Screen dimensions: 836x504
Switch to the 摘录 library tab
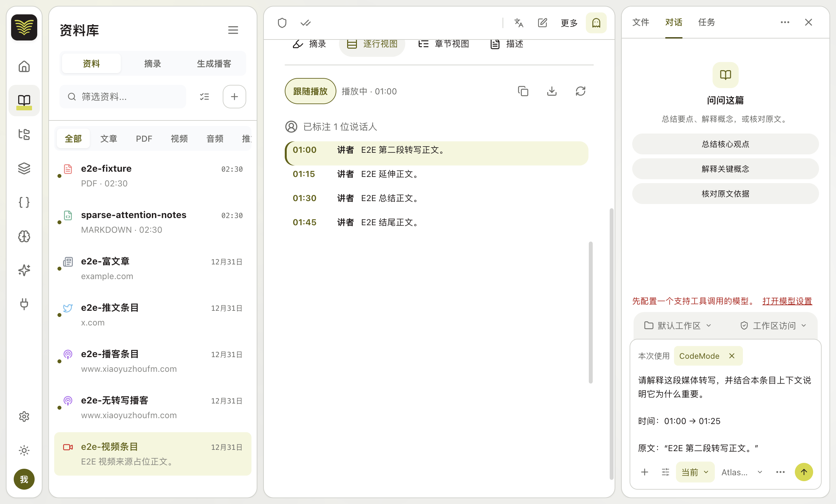(x=152, y=63)
